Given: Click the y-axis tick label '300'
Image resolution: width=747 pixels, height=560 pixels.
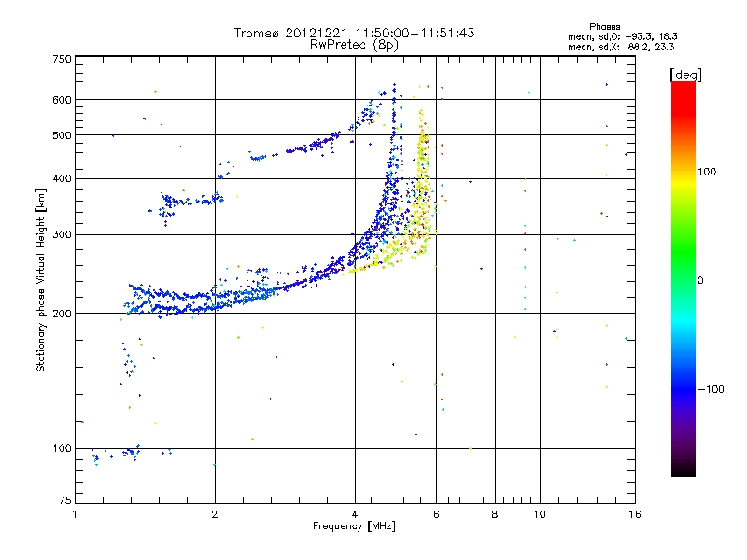Looking at the screenshot, I should tap(62, 234).
